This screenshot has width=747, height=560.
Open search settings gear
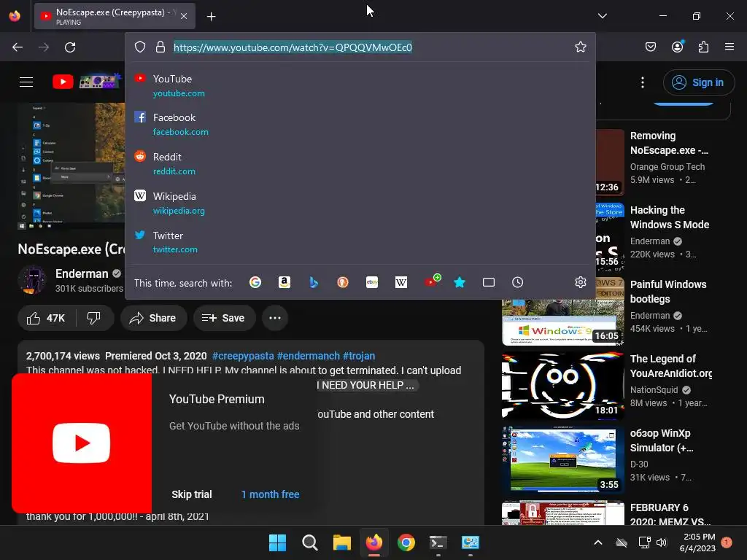(580, 282)
